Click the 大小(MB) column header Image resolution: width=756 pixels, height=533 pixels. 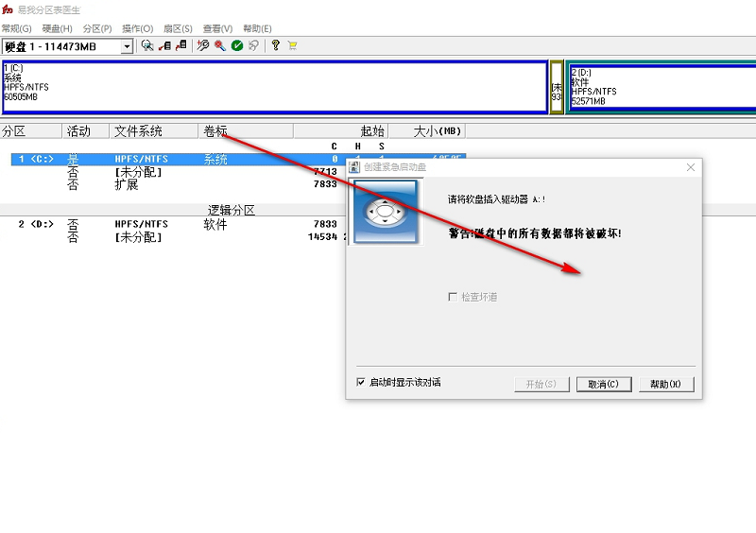427,131
